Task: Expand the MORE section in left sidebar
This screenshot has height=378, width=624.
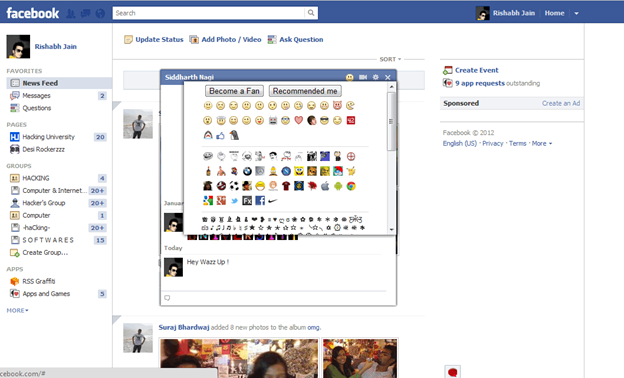Action: [17, 310]
